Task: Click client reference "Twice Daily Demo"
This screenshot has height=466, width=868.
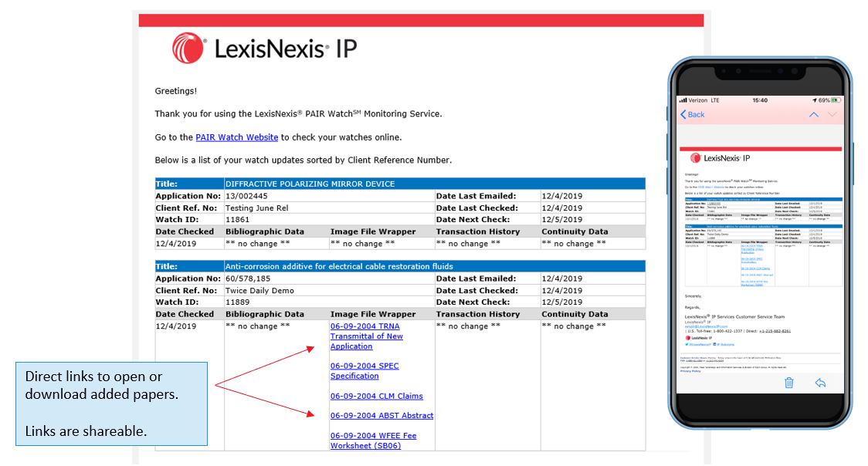Action: pyautogui.click(x=259, y=290)
